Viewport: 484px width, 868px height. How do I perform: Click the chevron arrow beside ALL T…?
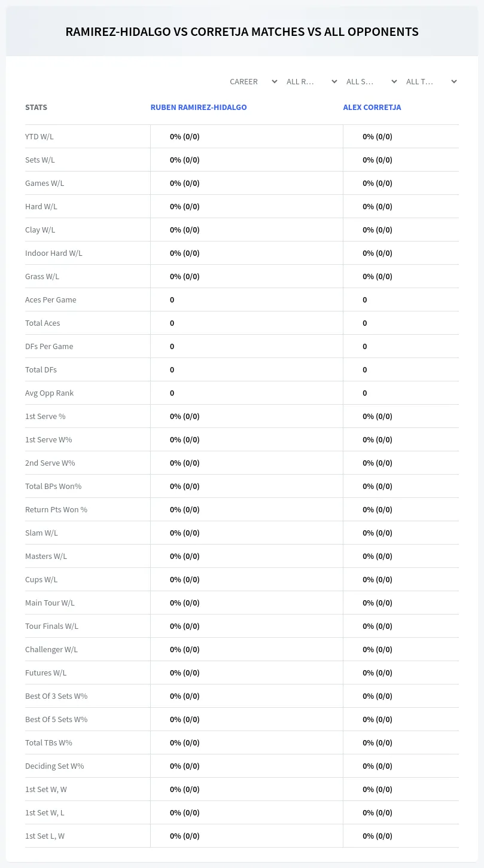click(x=453, y=81)
